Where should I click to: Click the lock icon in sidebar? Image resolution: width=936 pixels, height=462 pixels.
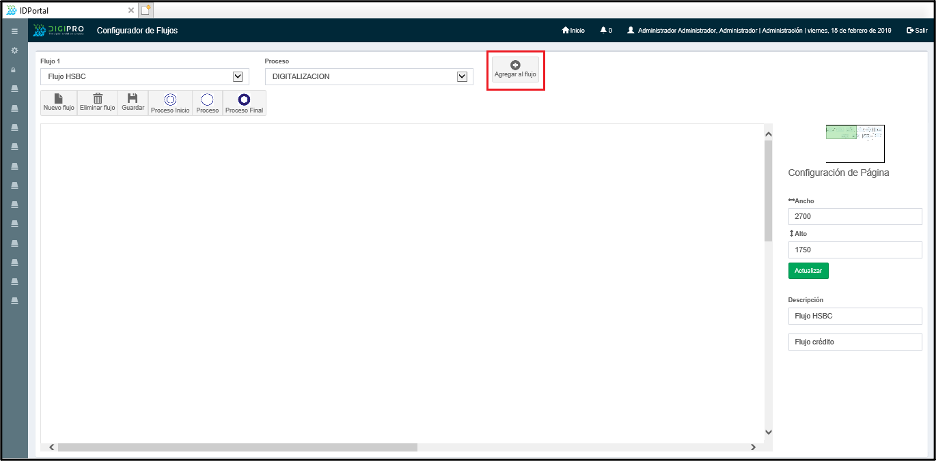14,70
